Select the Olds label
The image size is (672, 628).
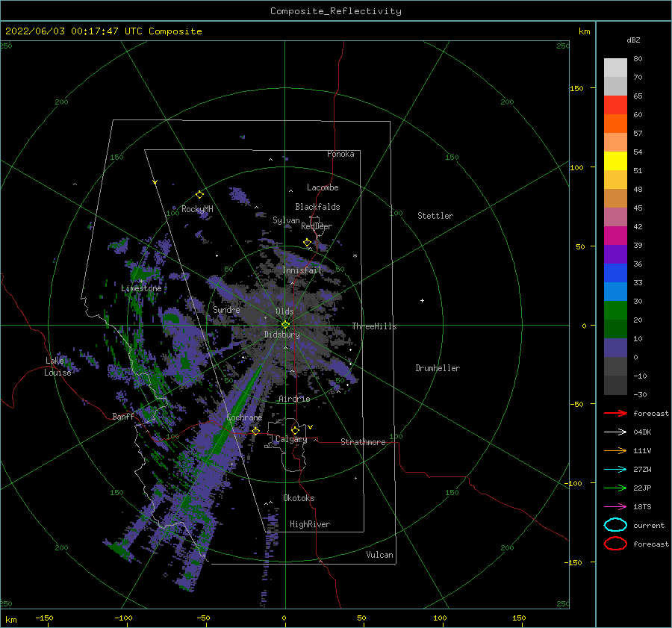point(284,311)
